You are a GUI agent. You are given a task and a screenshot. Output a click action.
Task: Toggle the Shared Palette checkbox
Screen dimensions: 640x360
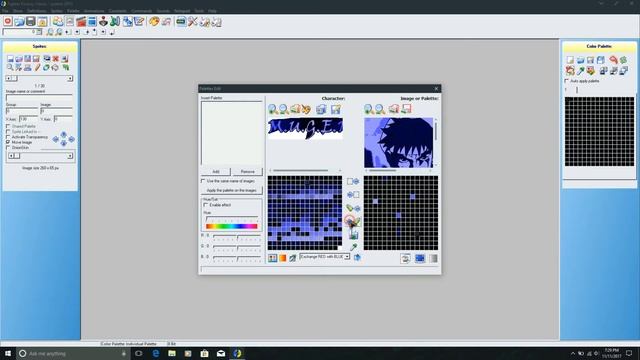pos(8,127)
